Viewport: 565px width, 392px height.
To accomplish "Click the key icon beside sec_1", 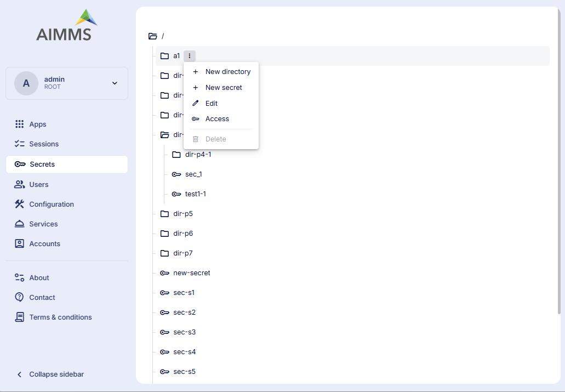I will click(176, 174).
